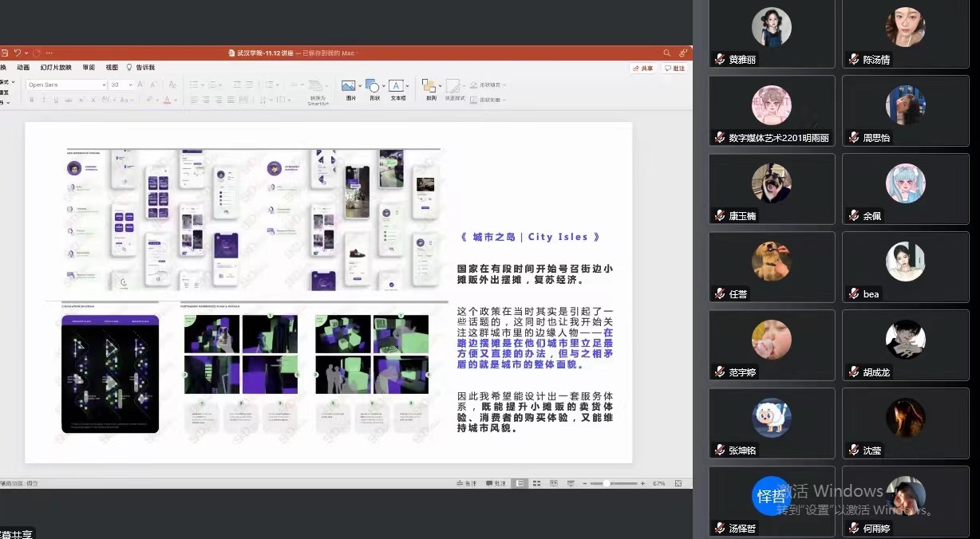Insert a picture using the 图片 icon
Image resolution: width=980 pixels, height=539 pixels.
tap(349, 86)
